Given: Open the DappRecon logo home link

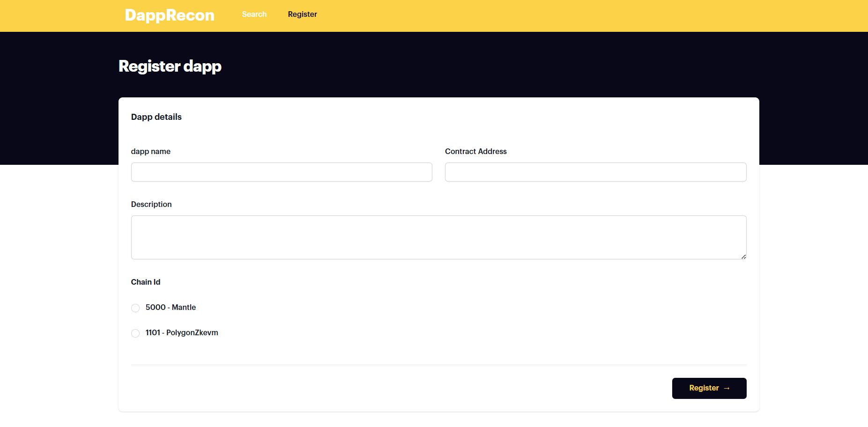Looking at the screenshot, I should click(170, 15).
